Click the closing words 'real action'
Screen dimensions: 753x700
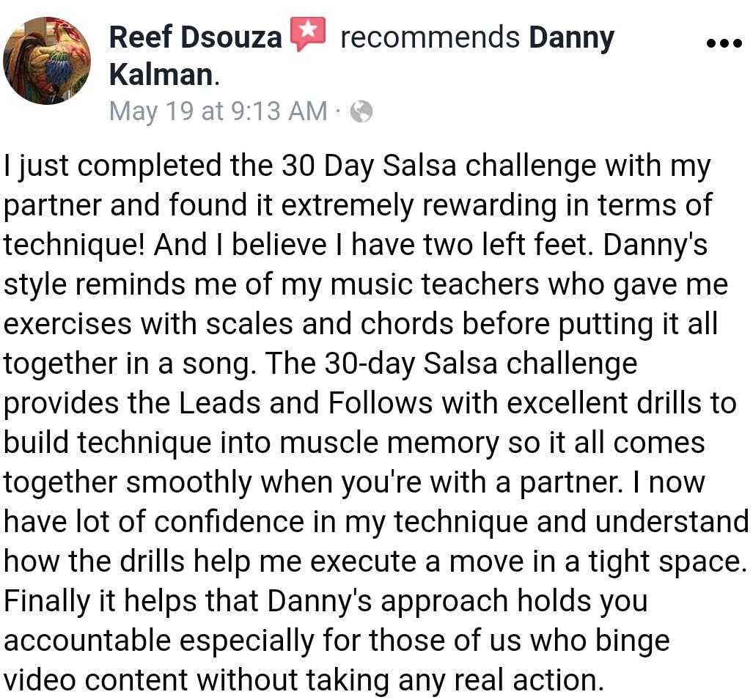(525, 681)
